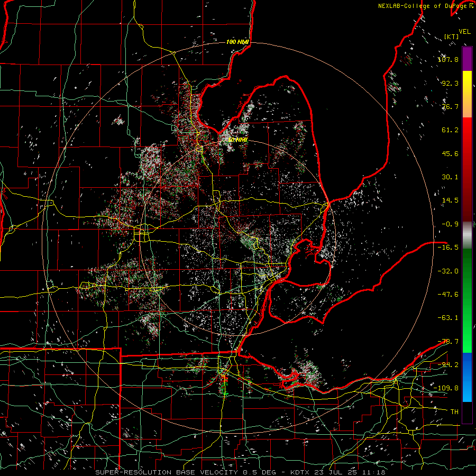Pick the purple segment of velocity color bar

(x=467, y=59)
